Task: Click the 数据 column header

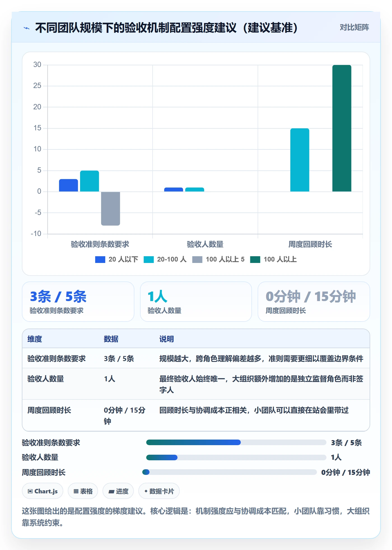Action: (x=111, y=339)
